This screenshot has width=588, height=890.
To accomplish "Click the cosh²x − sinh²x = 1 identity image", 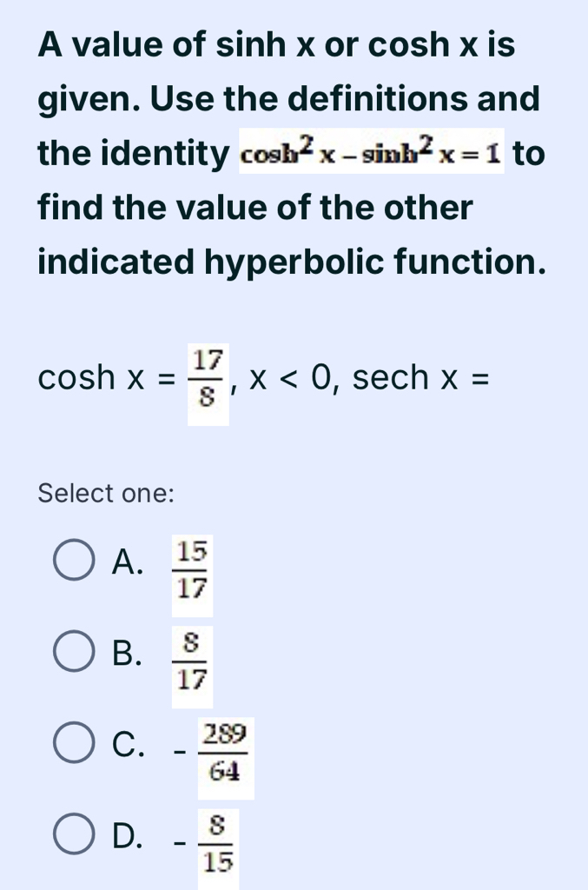I will tap(371, 156).
